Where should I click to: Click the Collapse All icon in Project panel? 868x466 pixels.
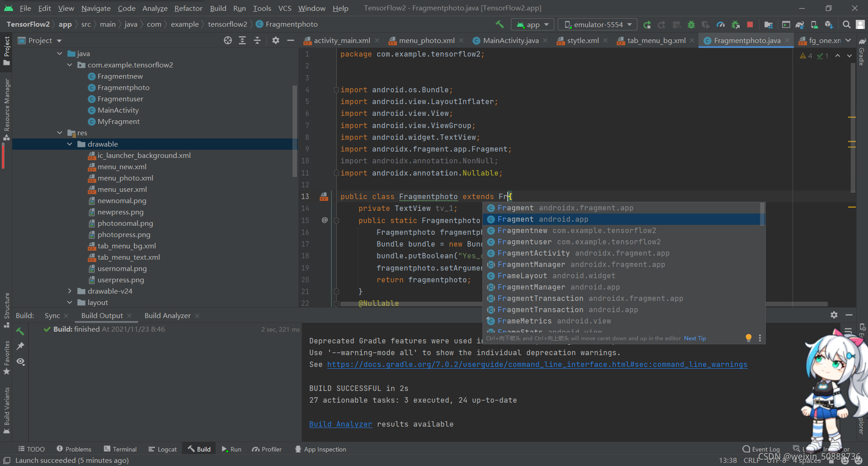click(x=257, y=40)
